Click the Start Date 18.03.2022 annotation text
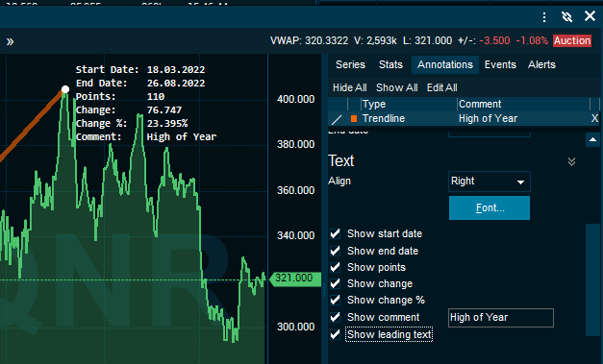 (140, 69)
